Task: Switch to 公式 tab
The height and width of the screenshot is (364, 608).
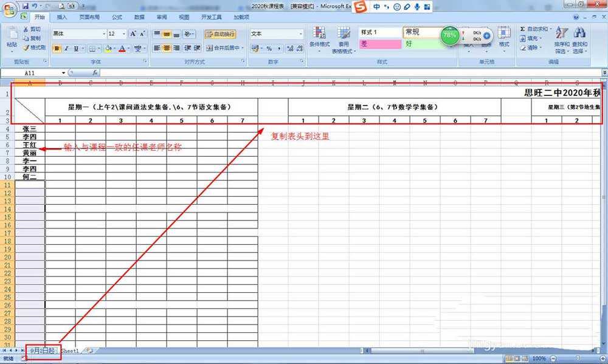Action: (117, 17)
